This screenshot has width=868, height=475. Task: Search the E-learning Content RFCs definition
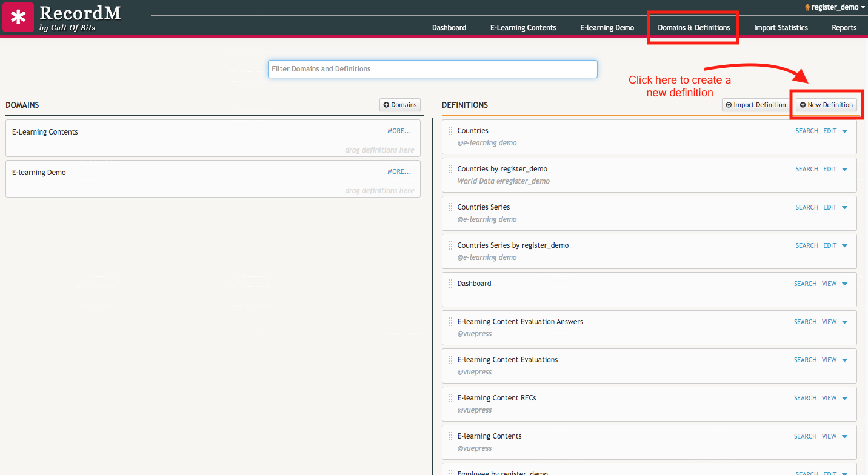pos(806,398)
